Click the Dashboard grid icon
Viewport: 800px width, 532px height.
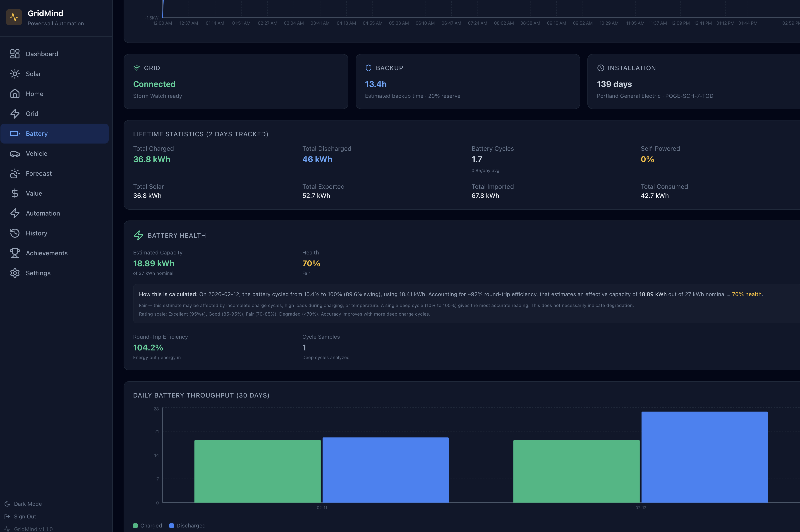click(14, 54)
